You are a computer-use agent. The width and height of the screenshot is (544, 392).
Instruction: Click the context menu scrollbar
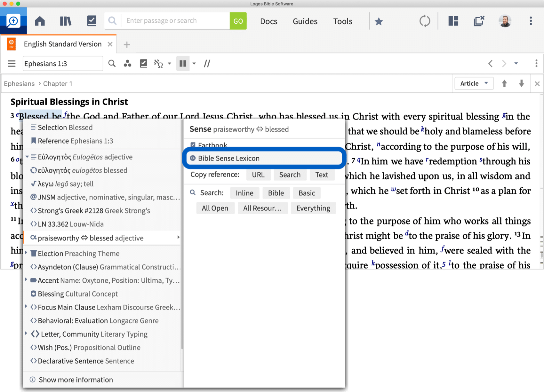coord(182,235)
